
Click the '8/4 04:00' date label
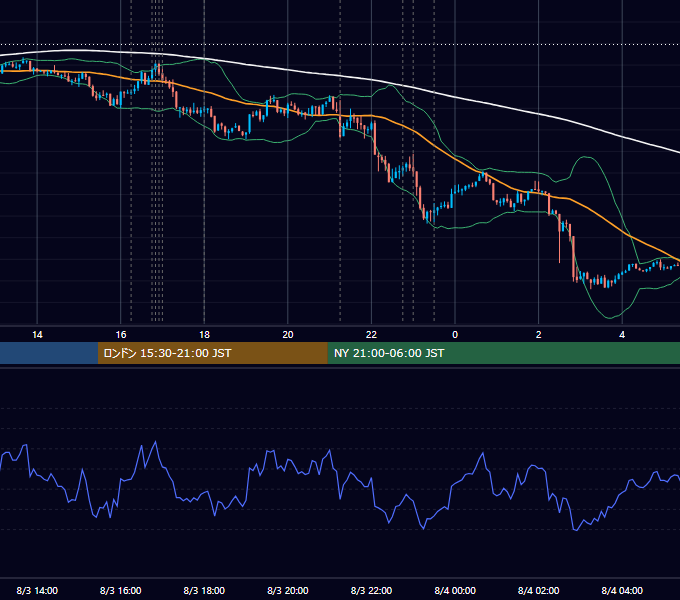point(622,590)
